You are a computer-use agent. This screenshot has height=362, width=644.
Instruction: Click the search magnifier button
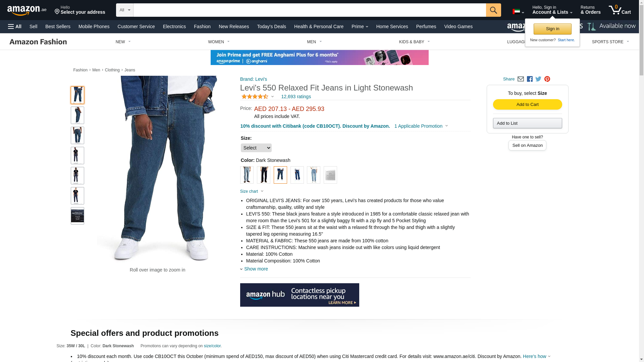coord(493,10)
